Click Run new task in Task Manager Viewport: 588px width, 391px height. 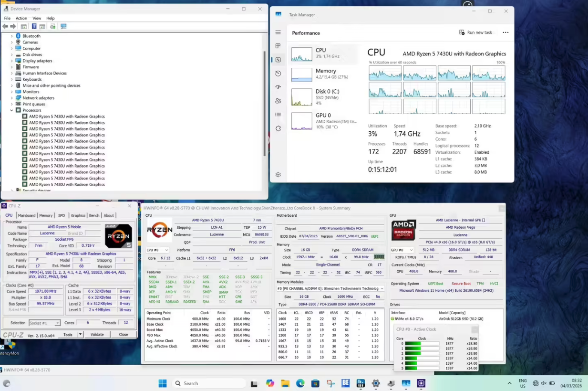(x=475, y=32)
